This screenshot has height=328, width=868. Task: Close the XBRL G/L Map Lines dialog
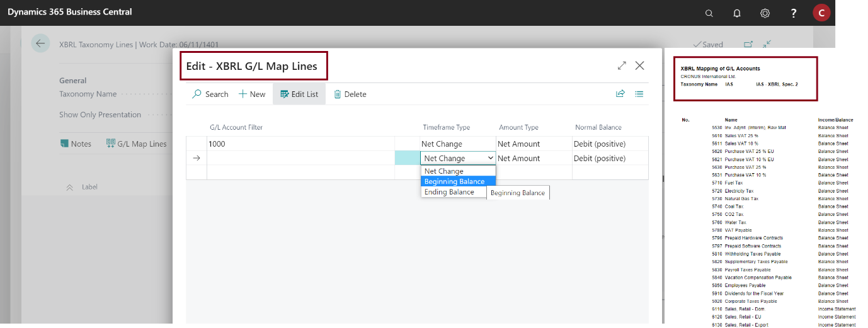point(640,65)
